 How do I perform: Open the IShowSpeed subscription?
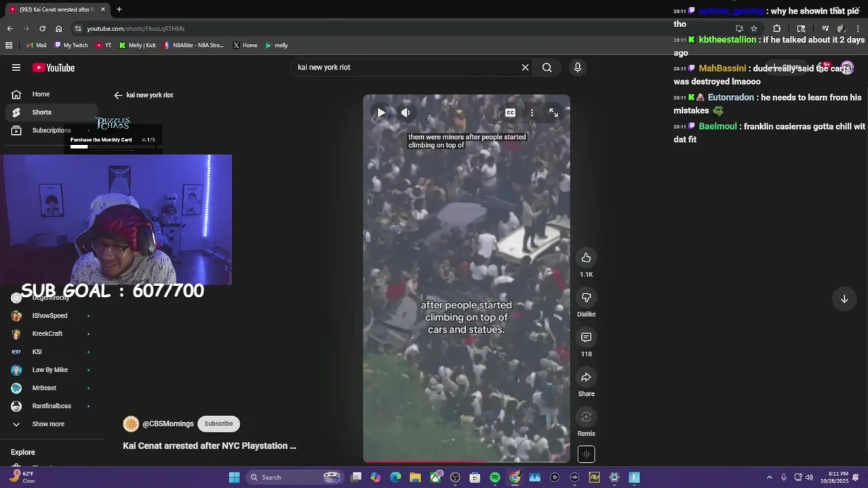[51, 316]
